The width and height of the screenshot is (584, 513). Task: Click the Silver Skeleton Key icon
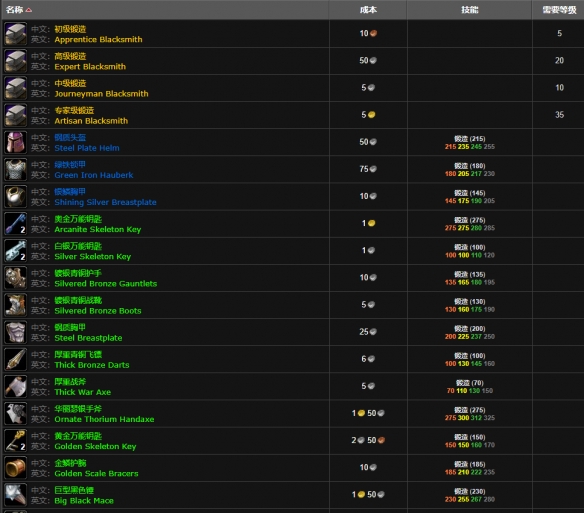(16, 251)
